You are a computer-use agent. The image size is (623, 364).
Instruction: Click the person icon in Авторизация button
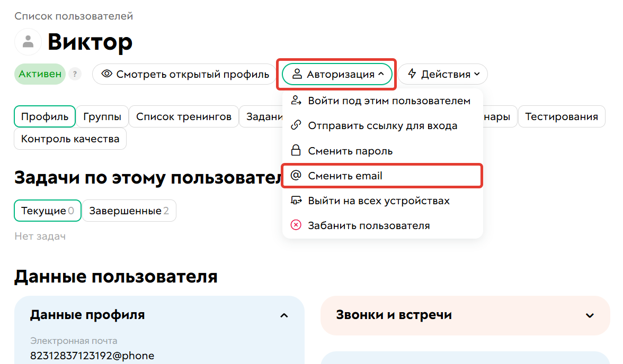tap(298, 74)
